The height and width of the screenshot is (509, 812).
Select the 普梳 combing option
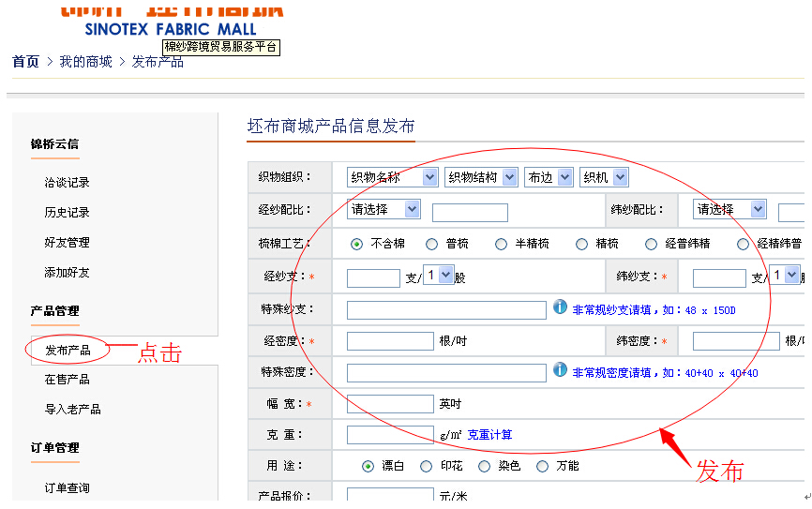(432, 244)
